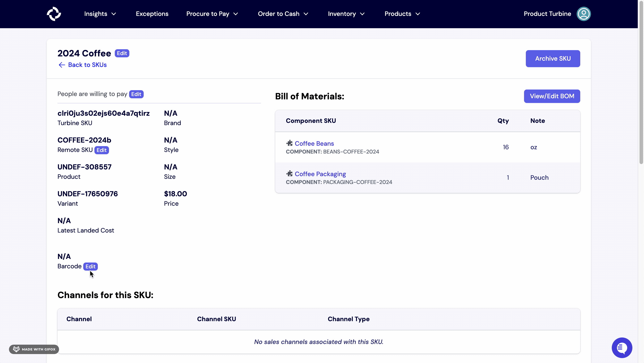The image size is (644, 363).
Task: Click the page vertical scrollbar
Action: click(x=641, y=83)
